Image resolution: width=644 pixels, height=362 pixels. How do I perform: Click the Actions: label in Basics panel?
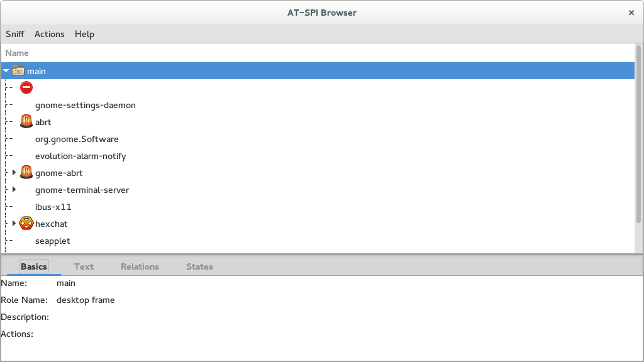pyautogui.click(x=17, y=334)
